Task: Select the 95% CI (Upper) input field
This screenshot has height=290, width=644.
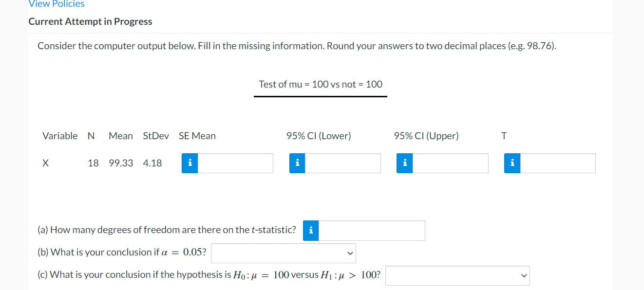Action: 451,163
